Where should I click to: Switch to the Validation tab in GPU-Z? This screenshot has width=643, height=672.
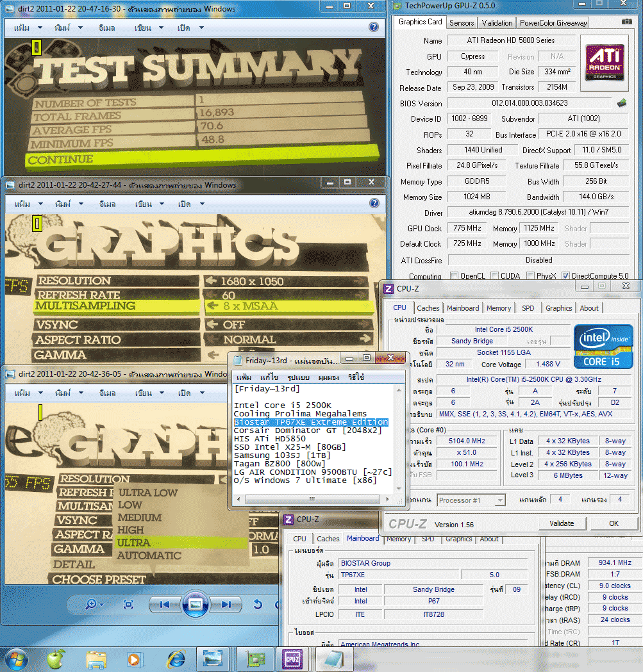coord(497,22)
